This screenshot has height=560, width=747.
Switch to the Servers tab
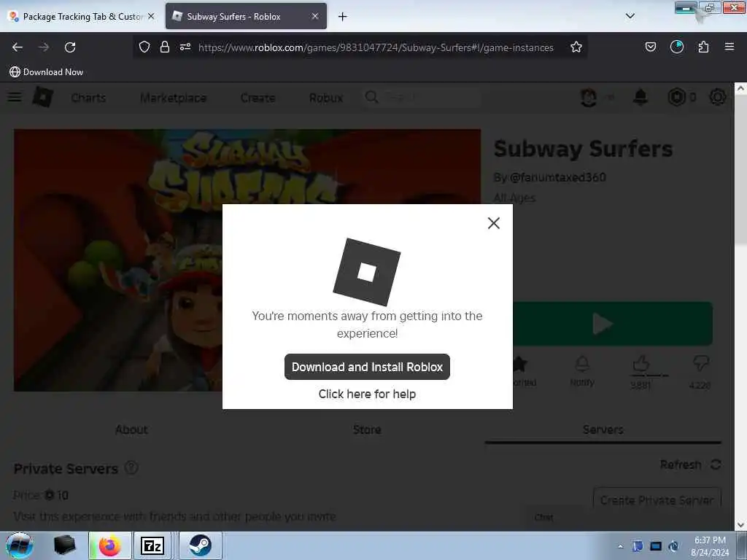click(x=603, y=429)
